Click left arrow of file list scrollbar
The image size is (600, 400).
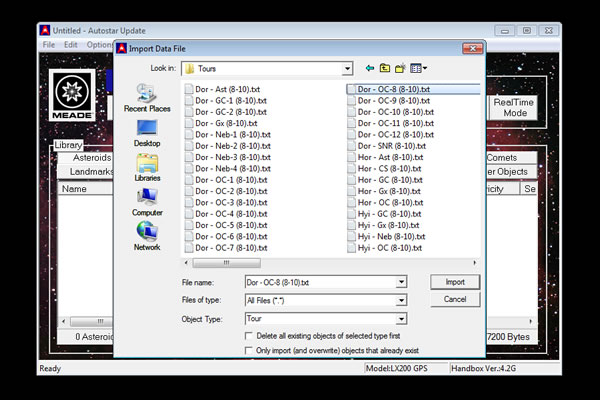pos(186,263)
